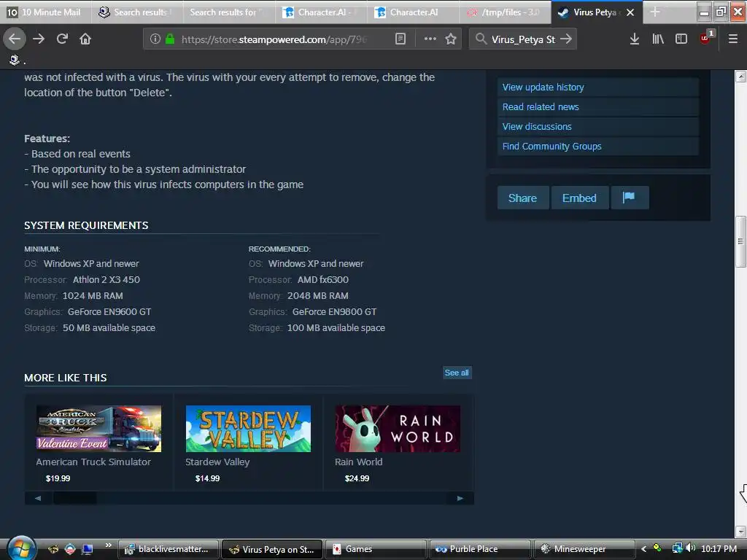Click scrollbar down arrow at bottom
This screenshot has width=747, height=560.
(x=740, y=531)
